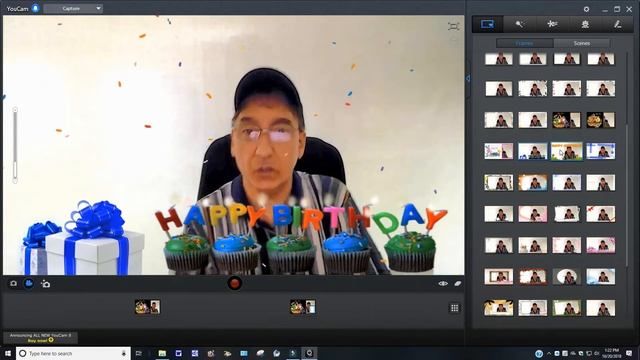Apply the brown wooden picture frame thumbnail
The height and width of the screenshot is (360, 640).
coord(499,277)
